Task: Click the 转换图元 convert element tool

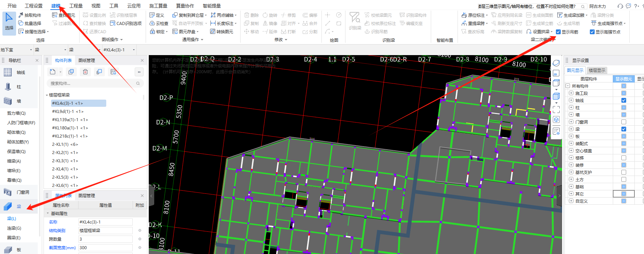Action: click(221, 31)
